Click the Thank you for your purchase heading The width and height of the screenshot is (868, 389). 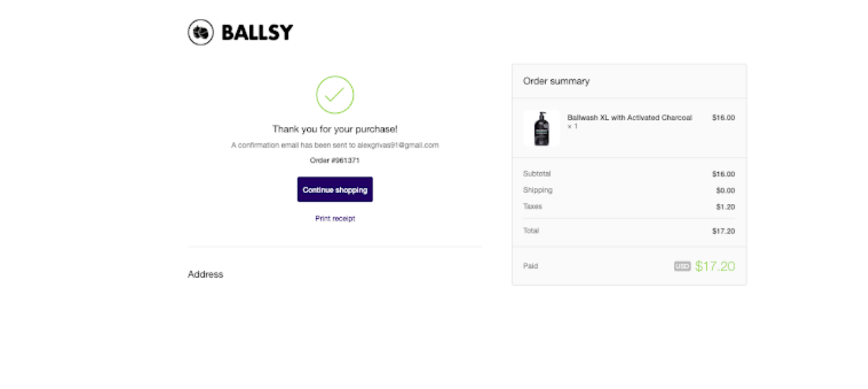(335, 129)
